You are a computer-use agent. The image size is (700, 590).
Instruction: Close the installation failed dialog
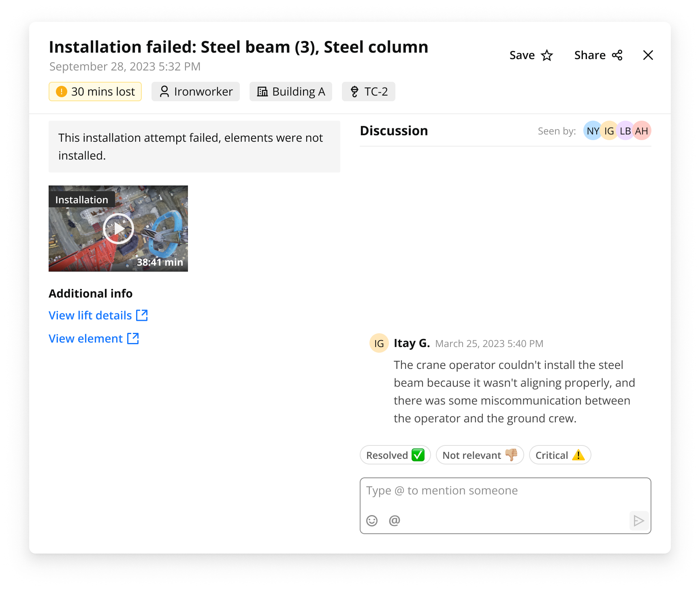pos(648,55)
